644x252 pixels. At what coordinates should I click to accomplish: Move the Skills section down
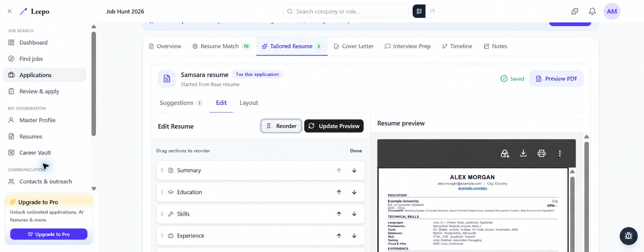tap(354, 214)
